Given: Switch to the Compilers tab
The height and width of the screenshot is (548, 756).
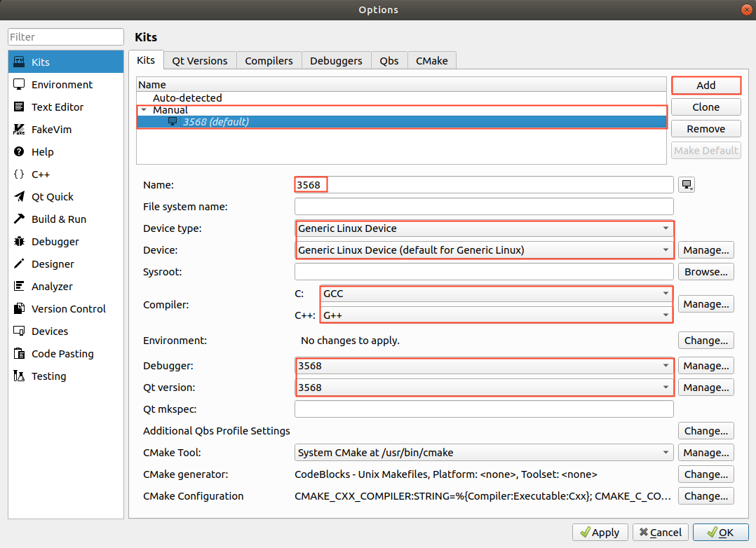Looking at the screenshot, I should point(269,61).
